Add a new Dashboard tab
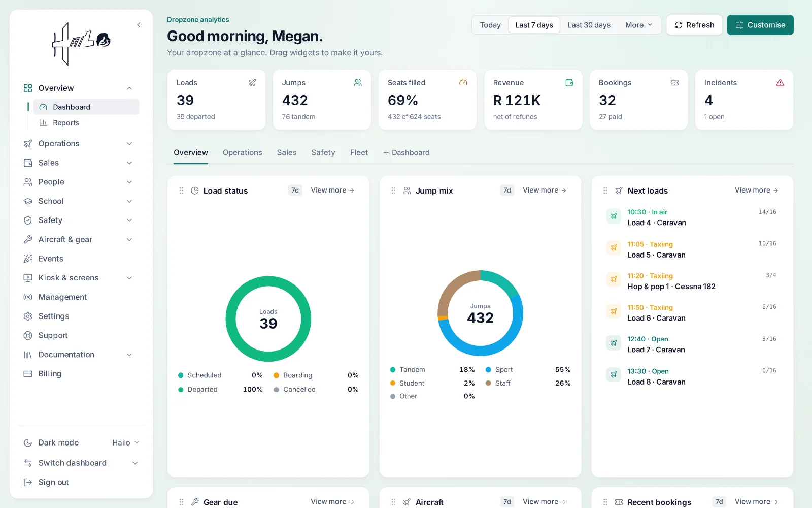The image size is (812, 508). coord(406,153)
